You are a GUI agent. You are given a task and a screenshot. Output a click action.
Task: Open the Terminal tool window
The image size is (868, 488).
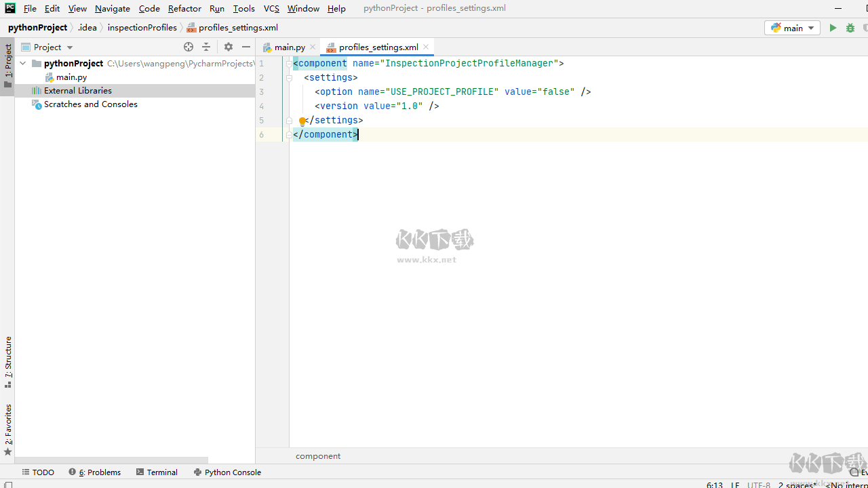(157, 472)
